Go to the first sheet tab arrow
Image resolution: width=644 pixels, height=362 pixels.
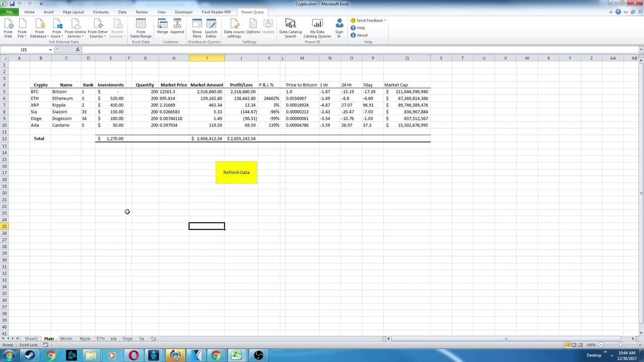coord(3,339)
